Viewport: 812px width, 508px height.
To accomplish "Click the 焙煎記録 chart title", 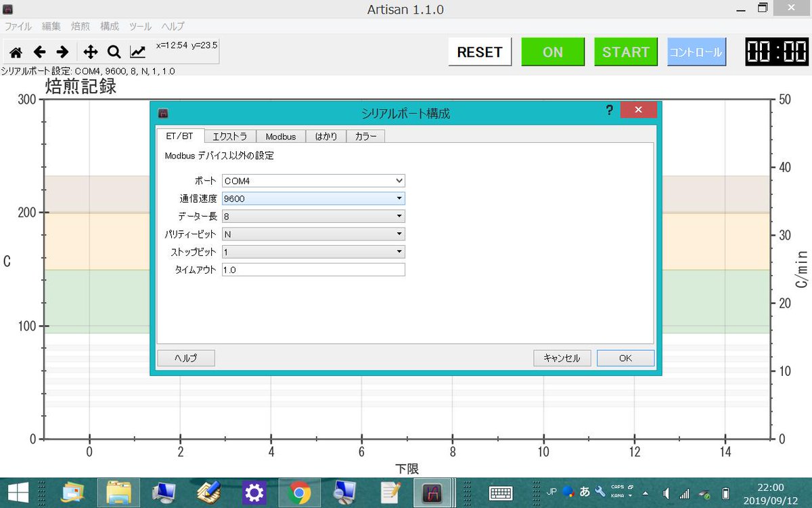I will [x=81, y=86].
